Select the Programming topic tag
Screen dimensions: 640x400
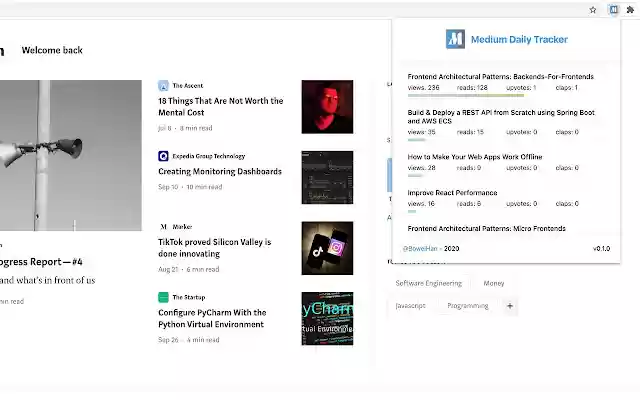(467, 306)
